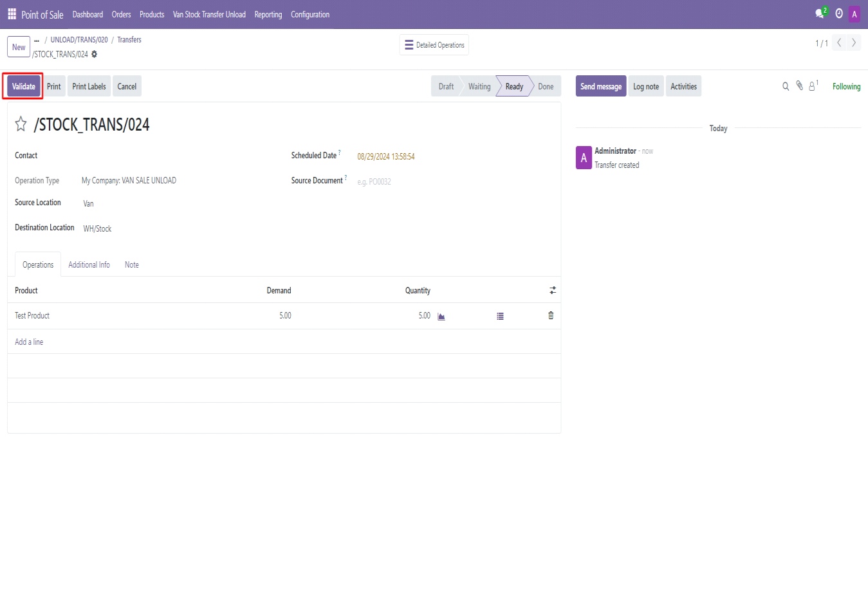Open optional columns settings icon in table header
Screen dimensions: 868x608
point(553,290)
